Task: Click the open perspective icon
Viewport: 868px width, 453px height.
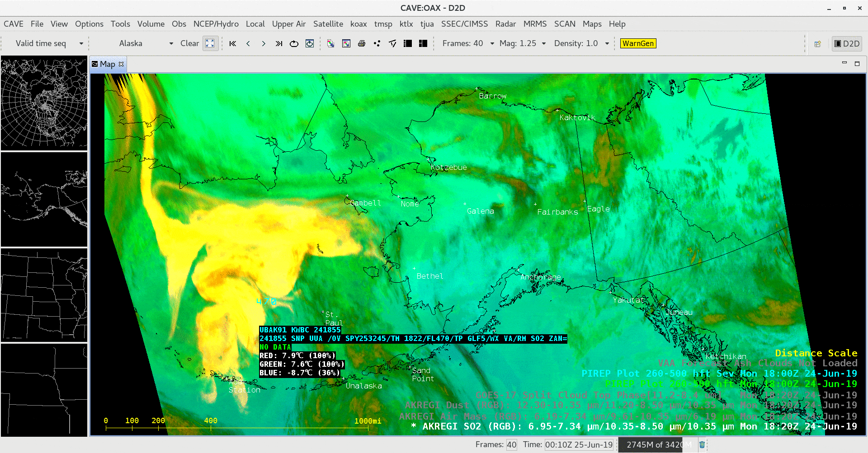Action: pos(817,44)
